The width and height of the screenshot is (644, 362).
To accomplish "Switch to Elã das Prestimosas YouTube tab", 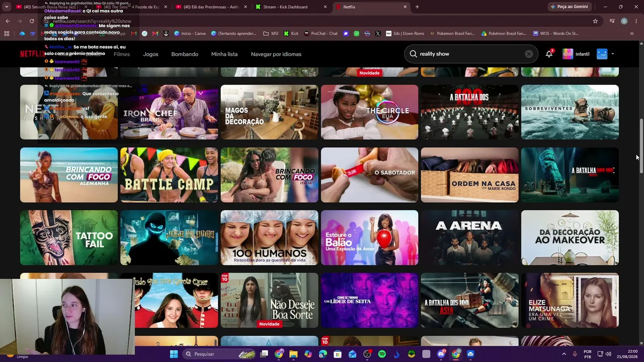I will pyautogui.click(x=211, y=7).
